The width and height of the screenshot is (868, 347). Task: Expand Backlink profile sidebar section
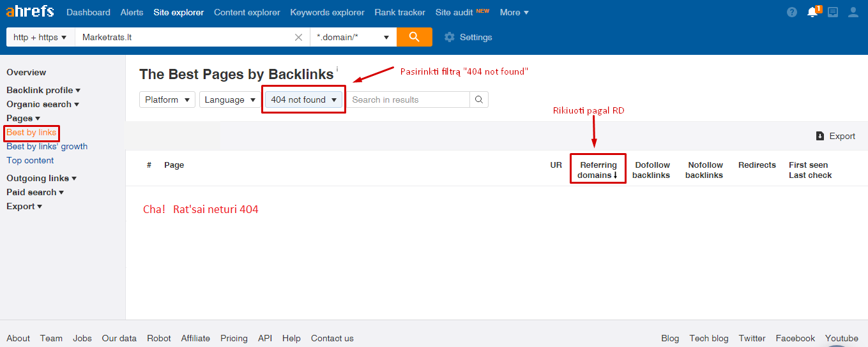[x=43, y=90]
